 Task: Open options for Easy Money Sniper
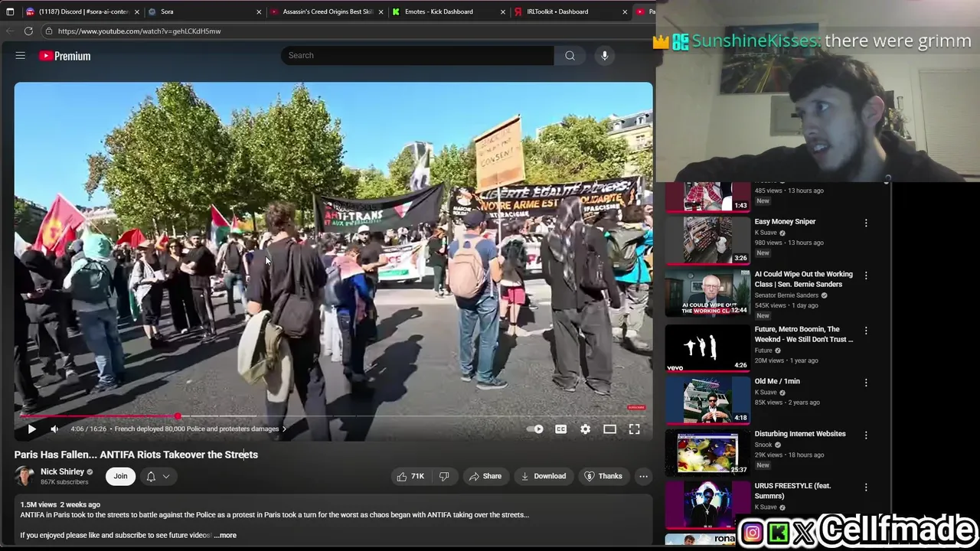(866, 223)
